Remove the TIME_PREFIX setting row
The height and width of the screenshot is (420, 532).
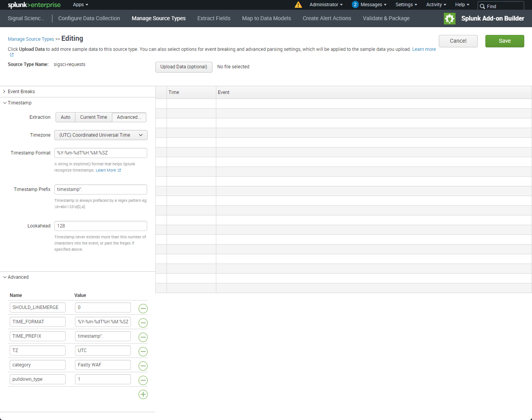(x=143, y=337)
